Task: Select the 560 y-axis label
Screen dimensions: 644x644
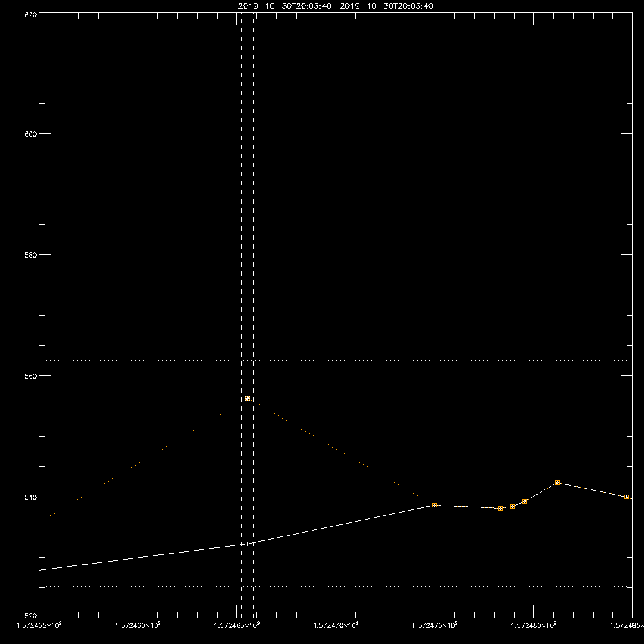Action: click(31, 376)
